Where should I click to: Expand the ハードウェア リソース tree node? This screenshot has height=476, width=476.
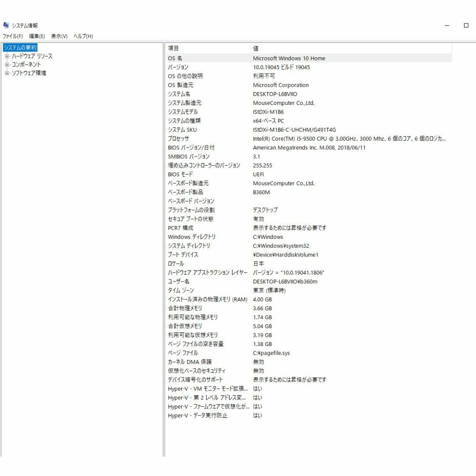tap(7, 56)
